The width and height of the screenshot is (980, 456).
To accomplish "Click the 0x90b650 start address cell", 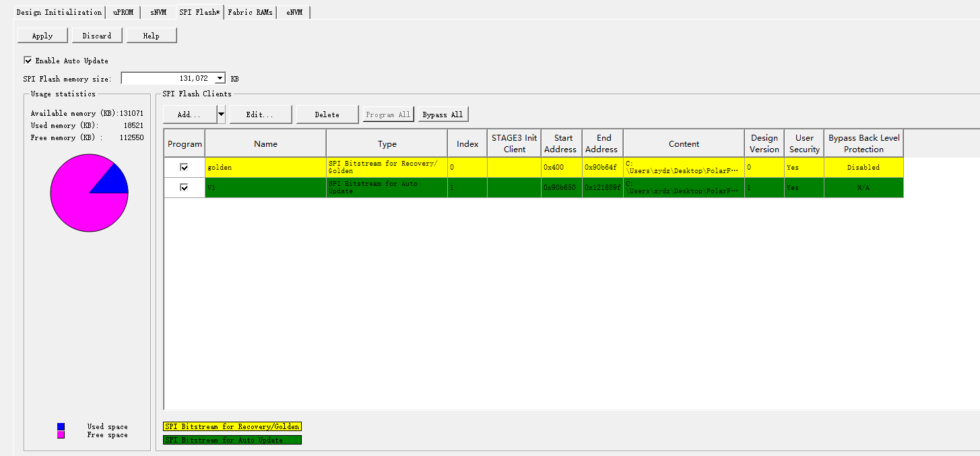I will (562, 187).
